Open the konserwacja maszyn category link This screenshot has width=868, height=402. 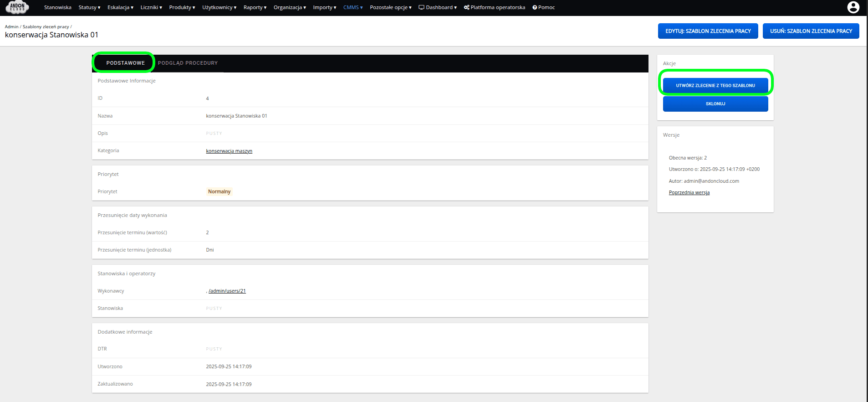229,151
